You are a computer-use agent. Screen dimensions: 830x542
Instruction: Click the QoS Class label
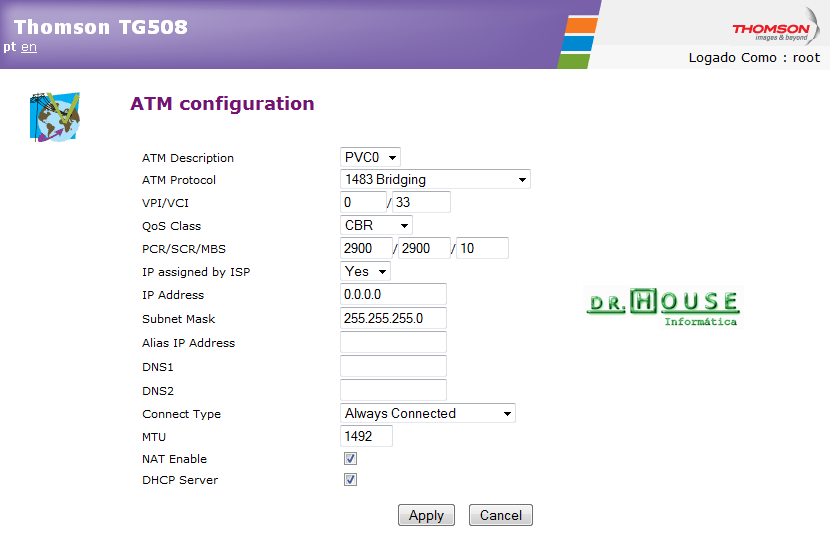(172, 227)
